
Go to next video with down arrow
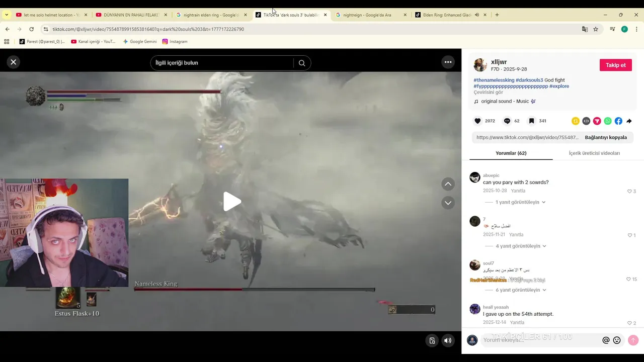448,203
